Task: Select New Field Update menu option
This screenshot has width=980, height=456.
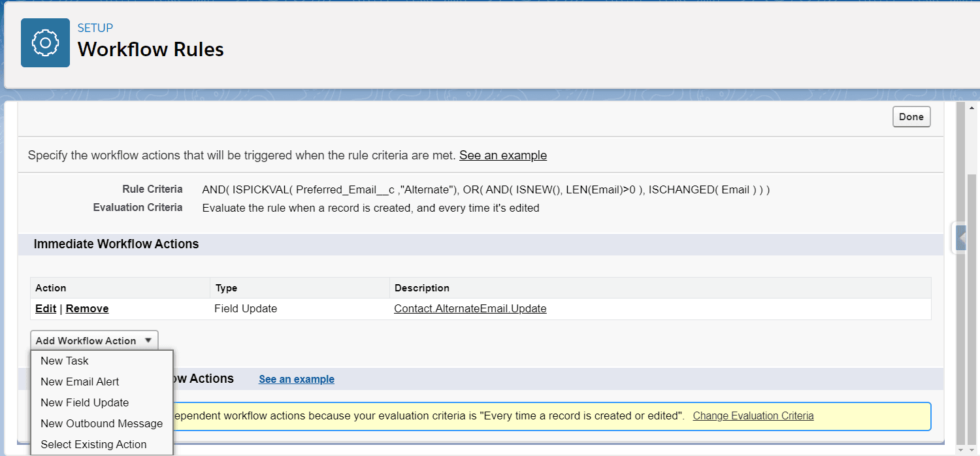Action: coord(84,402)
